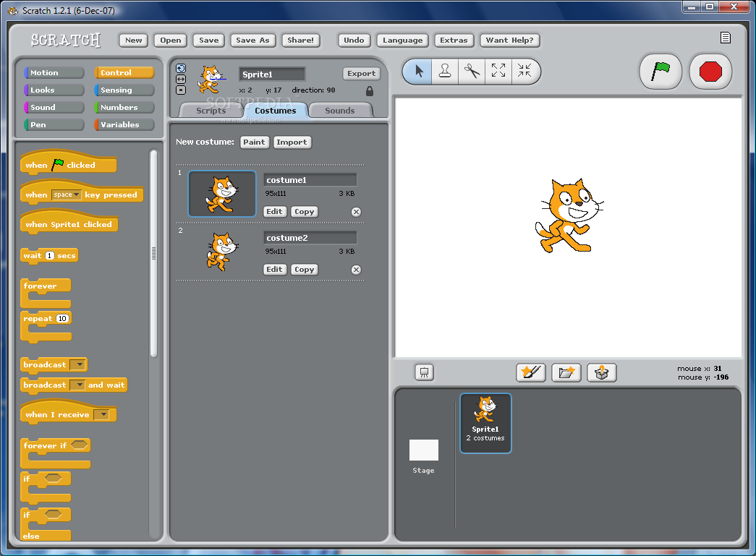Open the Numbers blocks category
Viewport: 756px width, 556px height.
click(124, 108)
